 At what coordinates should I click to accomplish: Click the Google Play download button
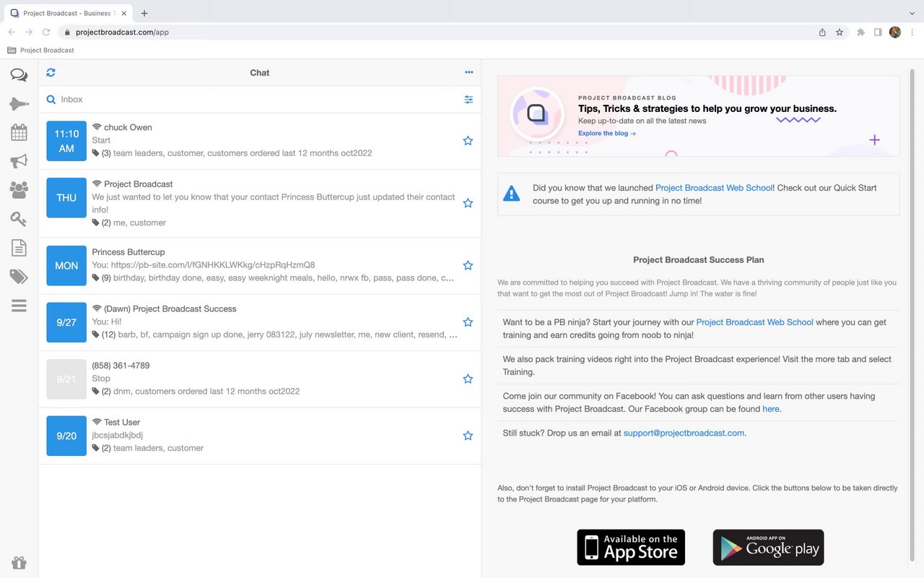tap(768, 547)
